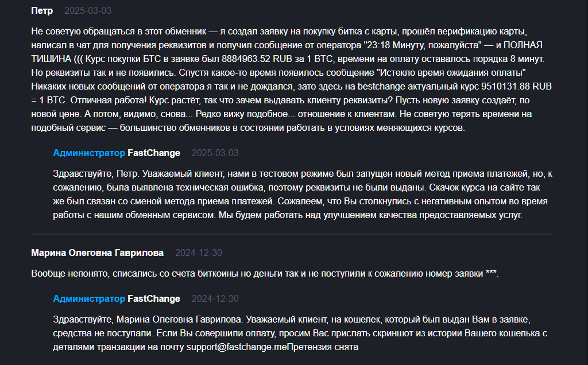
Task: Select the 2025-03-03 date of first FastChange reply
Action: (215, 153)
